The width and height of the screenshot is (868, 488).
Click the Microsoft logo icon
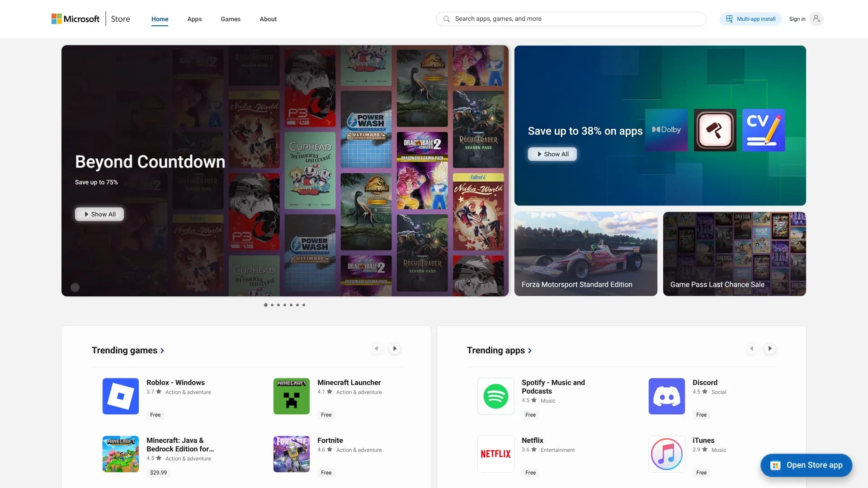click(57, 19)
